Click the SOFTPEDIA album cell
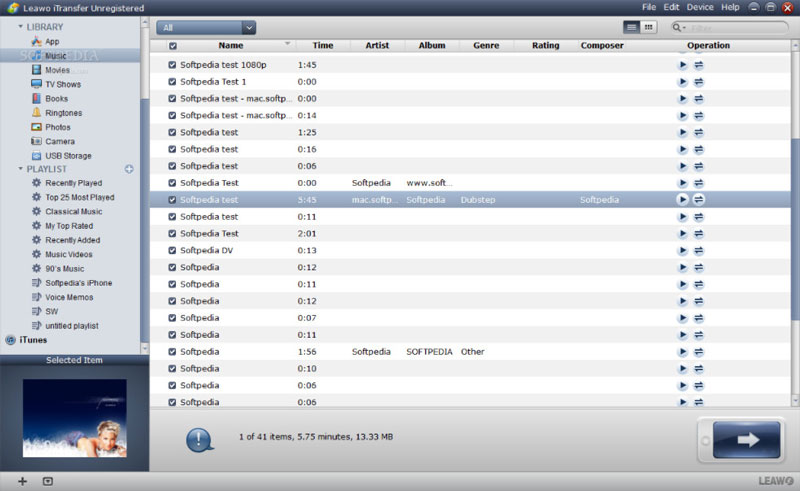 tap(429, 352)
